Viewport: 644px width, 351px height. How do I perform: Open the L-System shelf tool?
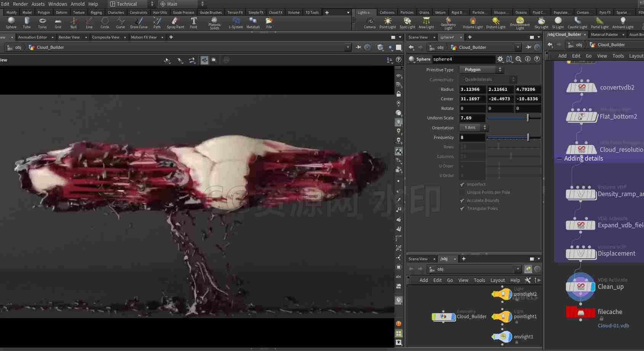tap(236, 23)
